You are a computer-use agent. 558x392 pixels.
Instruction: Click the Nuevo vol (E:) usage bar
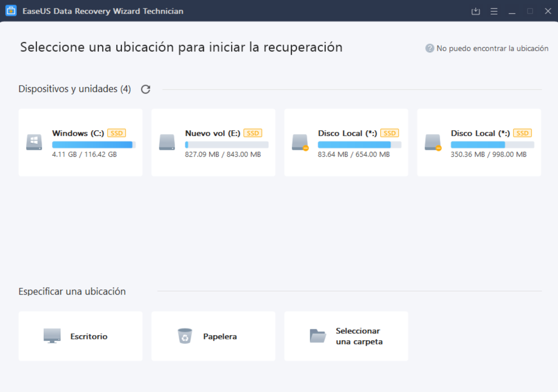click(x=227, y=145)
